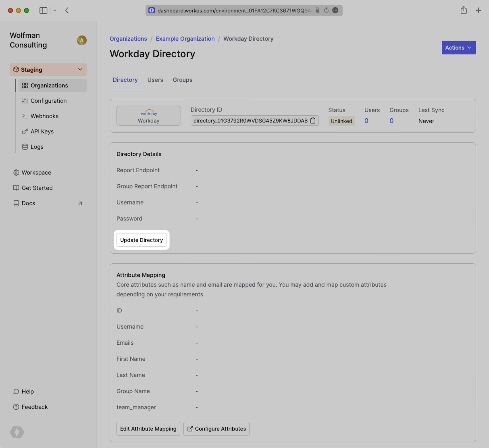This screenshot has width=489, height=448.
Task: Click the page reload icon in address bar
Action: (326, 10)
